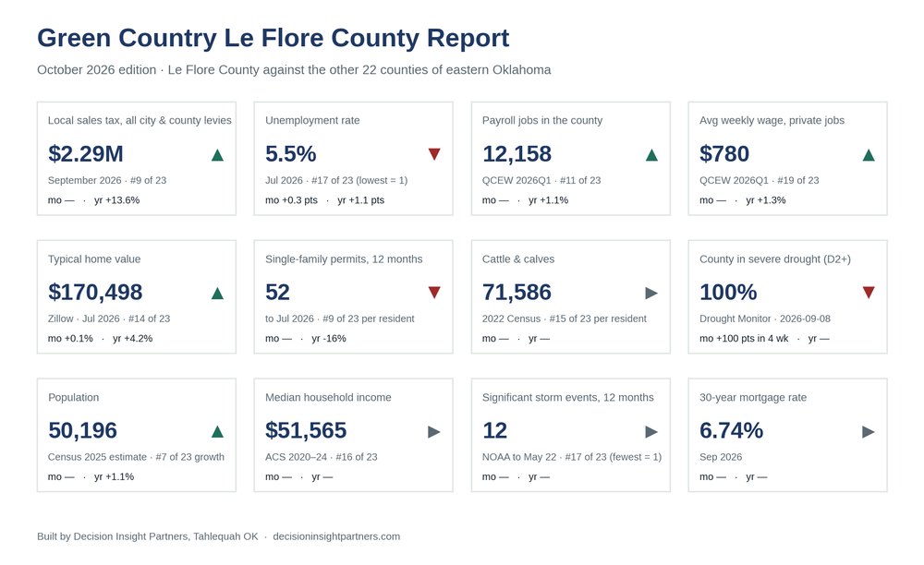Click the Green Country Le Flore County Report title

point(273,38)
